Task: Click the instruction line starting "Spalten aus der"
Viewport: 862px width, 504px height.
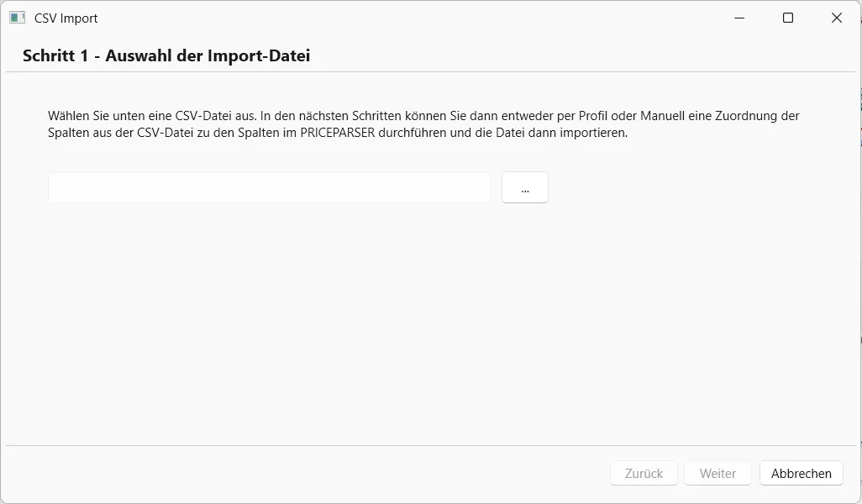Action: (x=338, y=133)
